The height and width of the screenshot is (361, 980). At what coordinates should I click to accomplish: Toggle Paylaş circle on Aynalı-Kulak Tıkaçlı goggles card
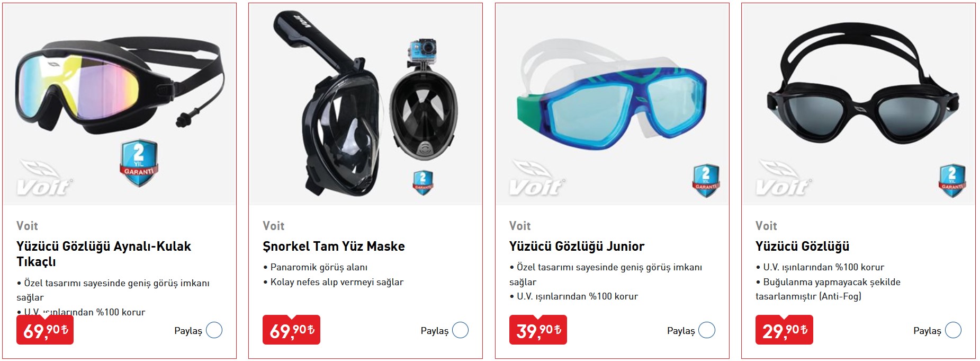point(214,330)
